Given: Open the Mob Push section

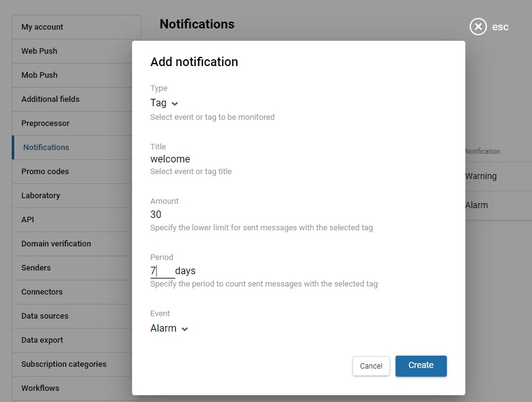Looking at the screenshot, I should pyautogui.click(x=41, y=75).
